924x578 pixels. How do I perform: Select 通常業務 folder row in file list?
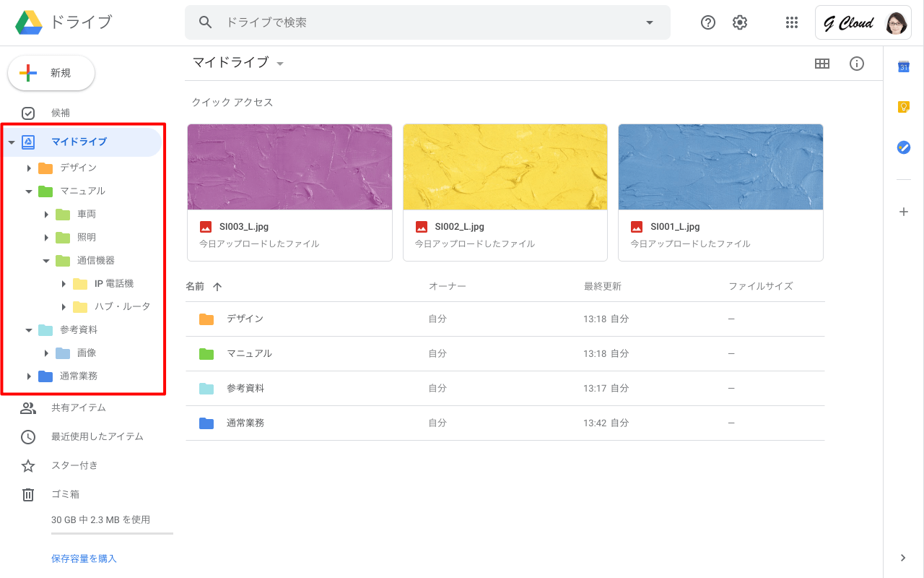point(505,423)
